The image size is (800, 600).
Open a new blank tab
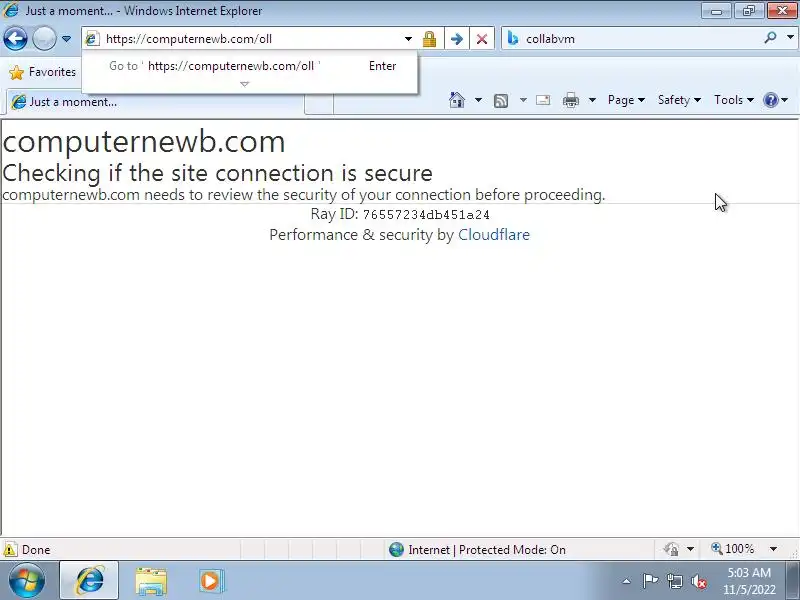319,103
